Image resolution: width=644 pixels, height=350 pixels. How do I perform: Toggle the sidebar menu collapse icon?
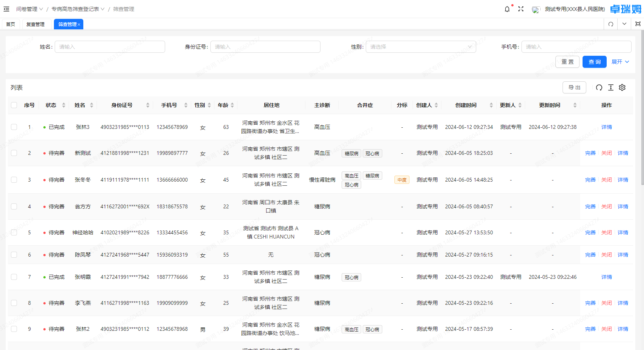[x=6, y=9]
